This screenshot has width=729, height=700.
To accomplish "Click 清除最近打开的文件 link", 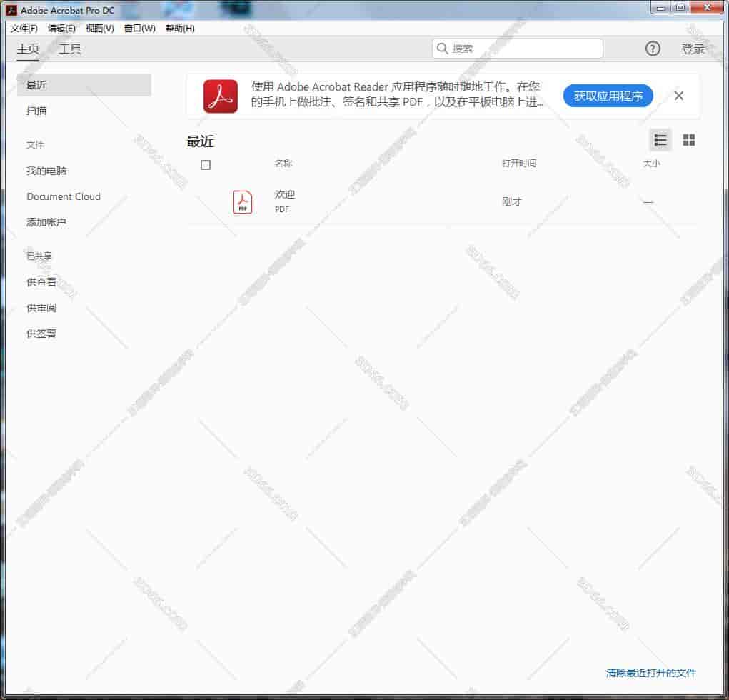I will [x=651, y=673].
